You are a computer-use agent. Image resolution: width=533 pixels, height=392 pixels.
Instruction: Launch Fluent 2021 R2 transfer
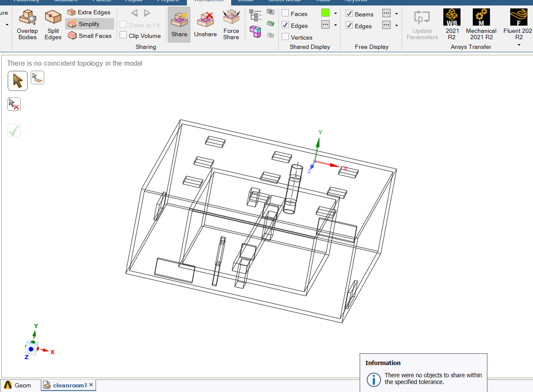tap(519, 25)
